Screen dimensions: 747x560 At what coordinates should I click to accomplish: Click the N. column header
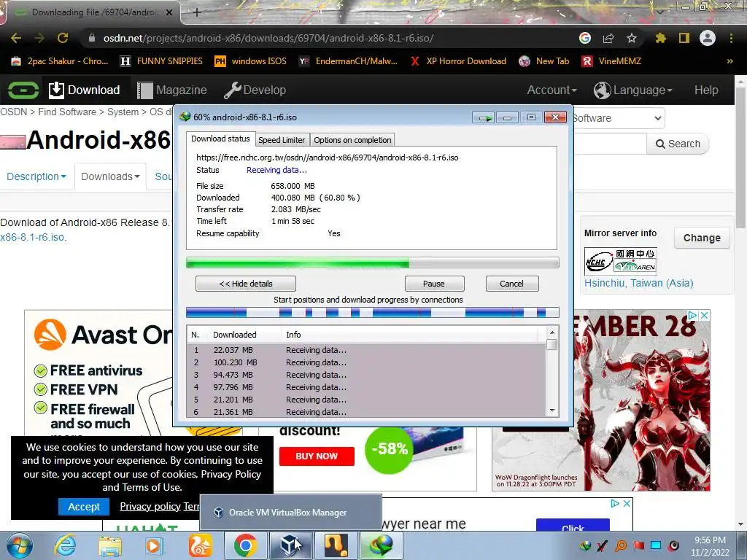[197, 335]
